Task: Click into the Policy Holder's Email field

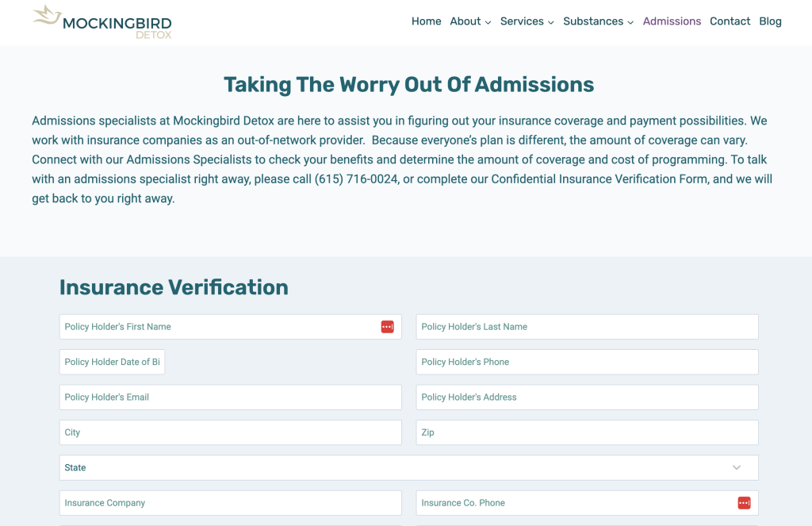Action: pos(230,397)
